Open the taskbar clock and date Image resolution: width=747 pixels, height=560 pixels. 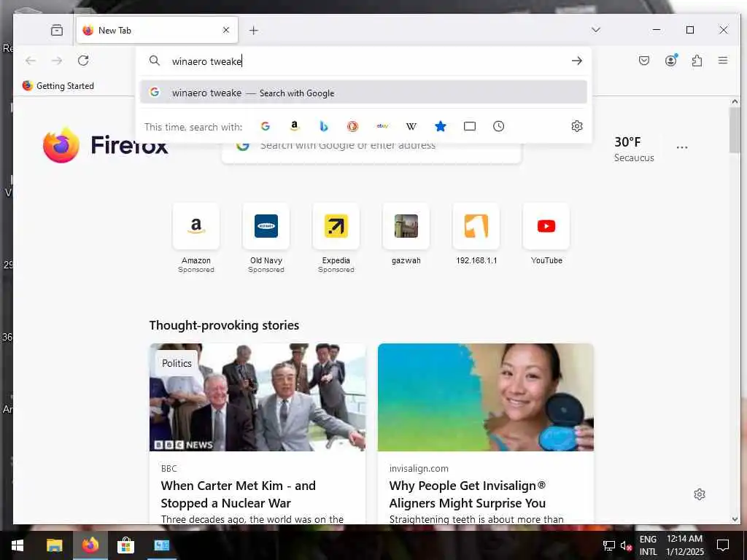684,545
